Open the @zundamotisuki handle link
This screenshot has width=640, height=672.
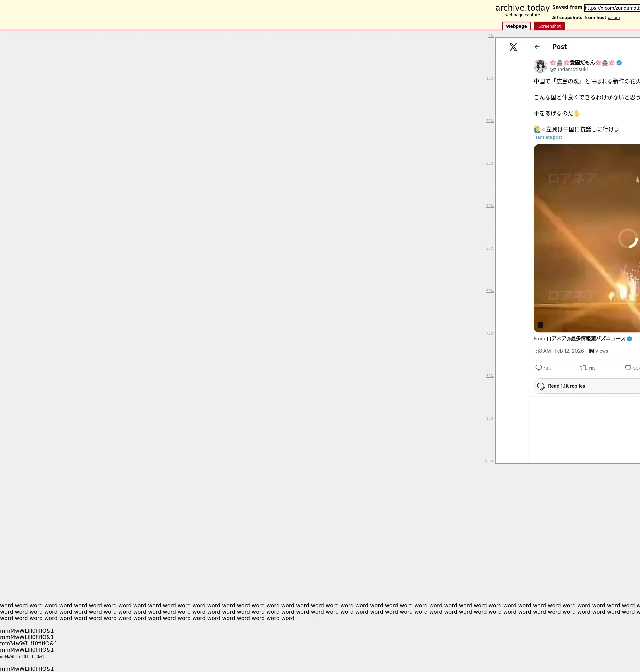click(568, 69)
